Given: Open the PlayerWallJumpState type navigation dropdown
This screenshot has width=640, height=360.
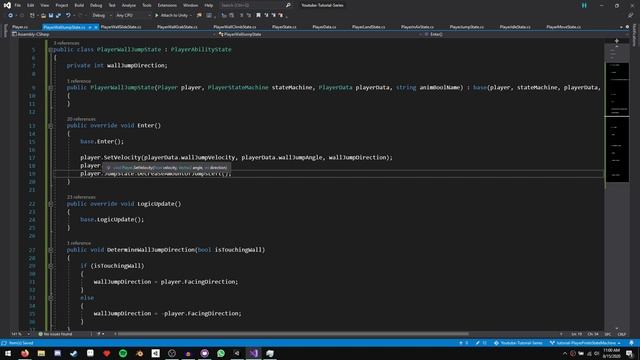Looking at the screenshot, I should click(320, 34).
